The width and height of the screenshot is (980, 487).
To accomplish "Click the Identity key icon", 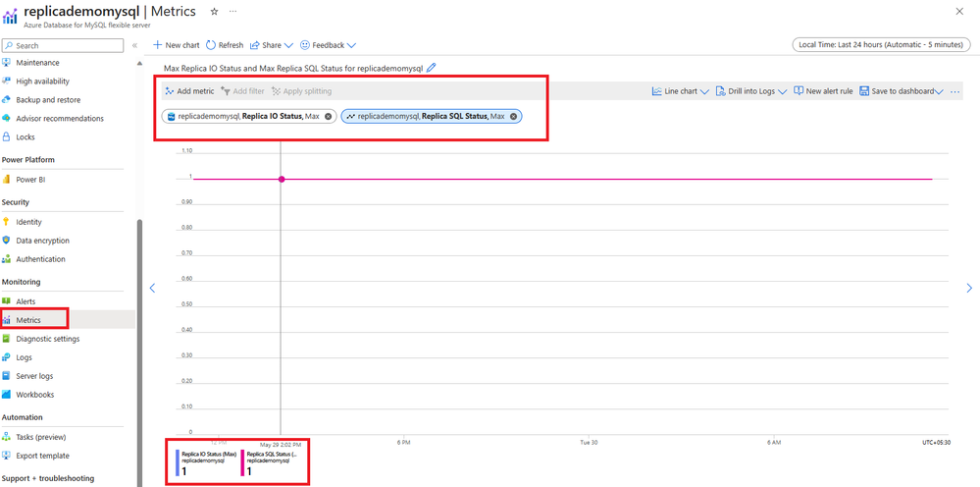I will coord(6,222).
